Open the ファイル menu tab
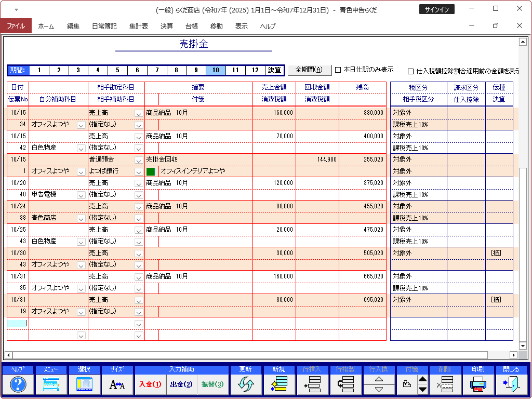Image resolution: width=532 pixels, height=399 pixels. (16, 26)
